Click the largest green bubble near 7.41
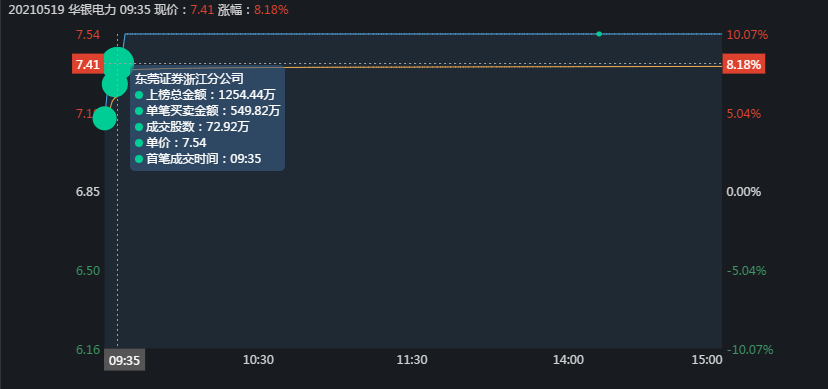The height and width of the screenshot is (389, 828). [x=118, y=63]
